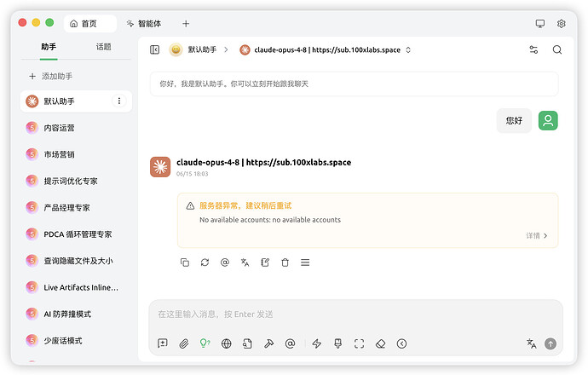
Task: Select the 提示词优化专家 assistant
Action: [76, 182]
